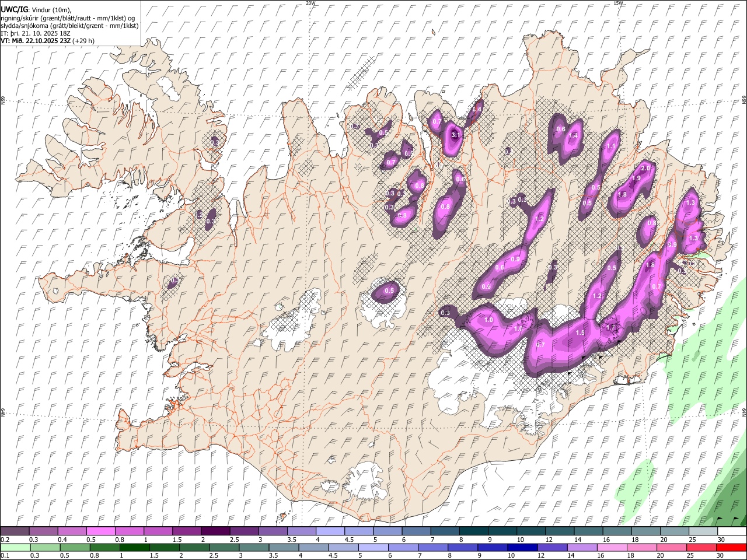Screen dimensions: 747x560
Task: Pick the rain-scale swatch for 0.5–0.8 mm
Action: (76, 547)
